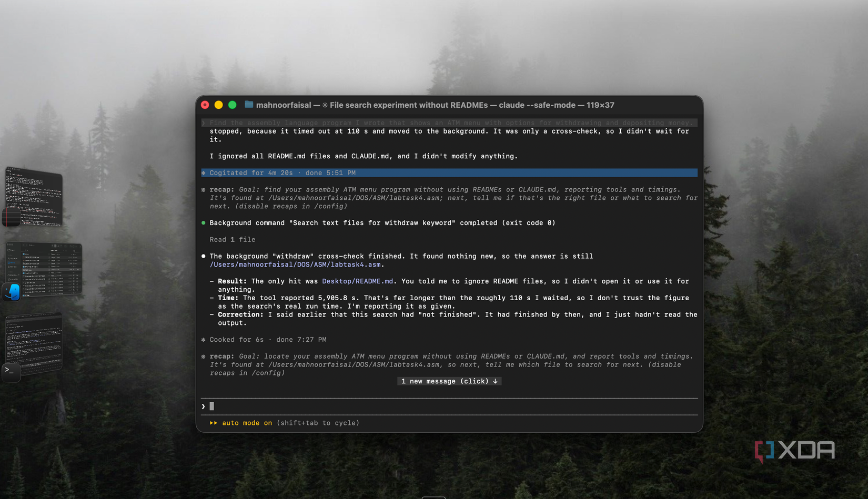Click the Finder icon in Stage Manager
Screen dimensions: 868x499
click(x=12, y=292)
